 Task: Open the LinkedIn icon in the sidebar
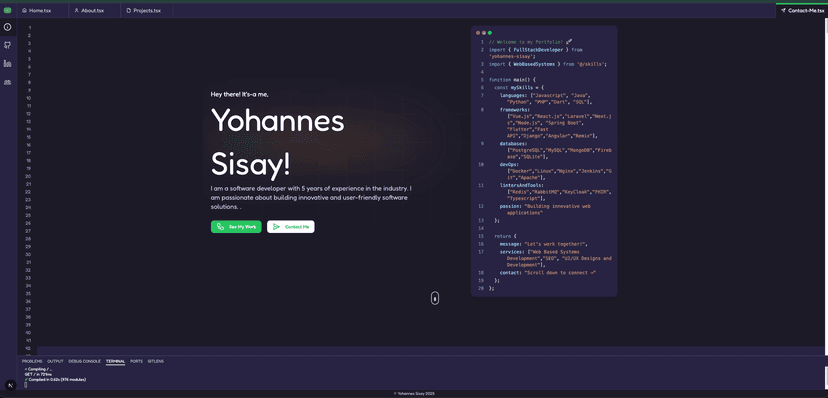[7, 63]
